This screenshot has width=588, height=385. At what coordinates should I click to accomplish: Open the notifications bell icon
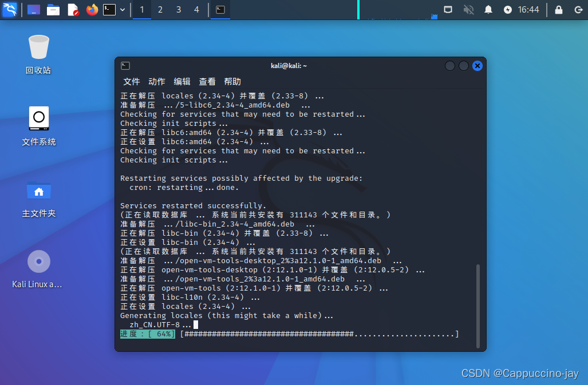488,10
